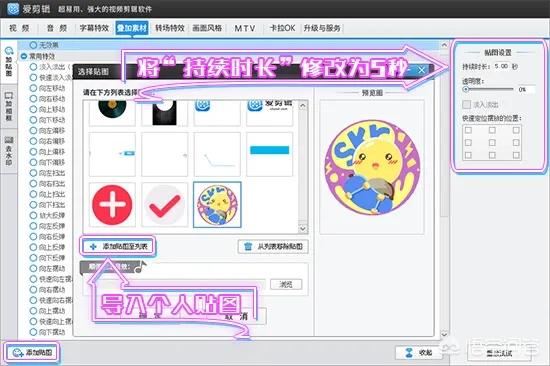The height and width of the screenshot is (366, 550).
Task: Click the 添加贴图 button at bottom left
Action: pyautogui.click(x=32, y=352)
